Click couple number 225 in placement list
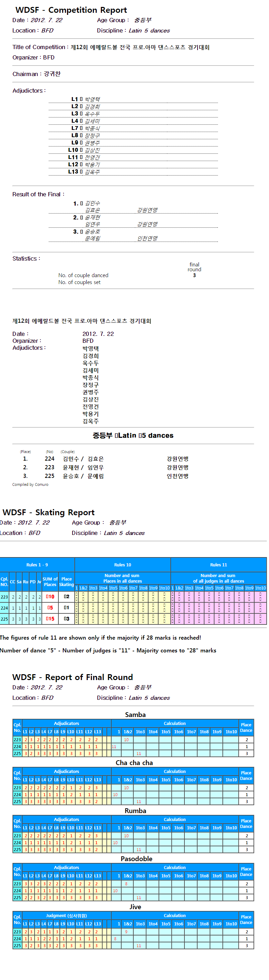269x980 pixels. pyautogui.click(x=50, y=476)
